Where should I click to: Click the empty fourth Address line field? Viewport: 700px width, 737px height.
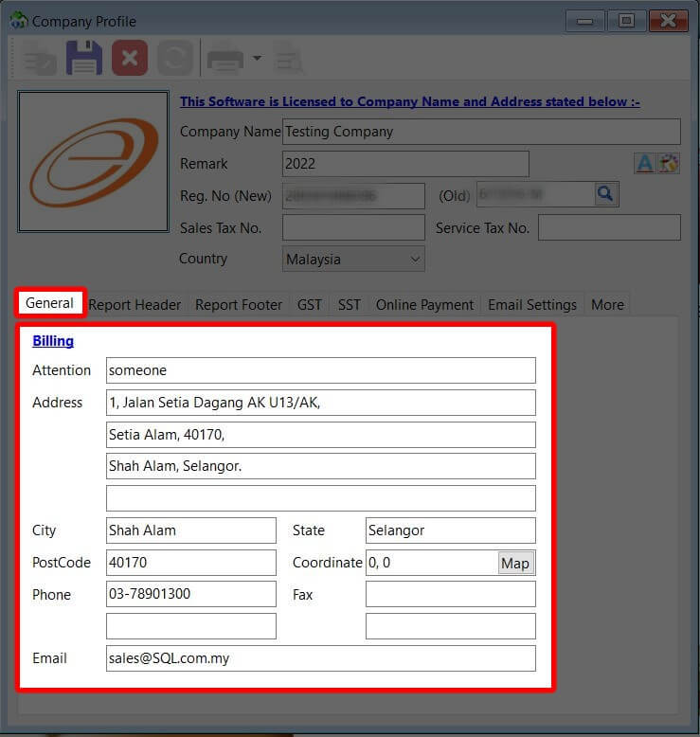pyautogui.click(x=320, y=498)
